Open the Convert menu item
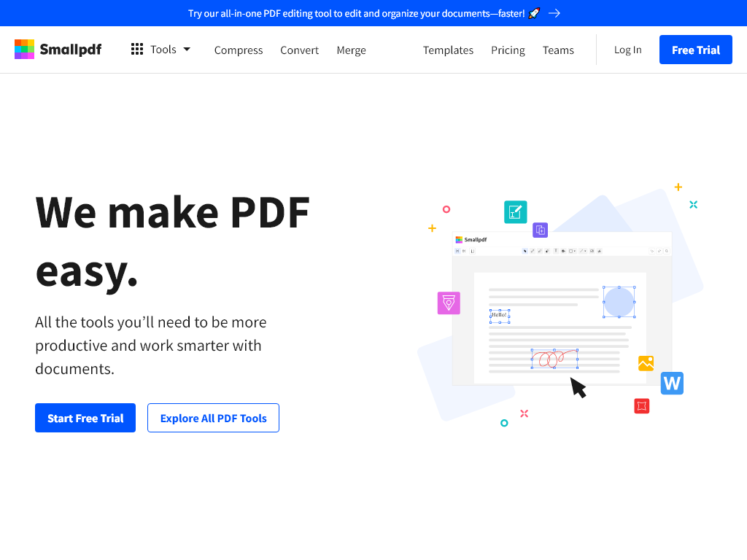Image resolution: width=747 pixels, height=560 pixels. (299, 50)
